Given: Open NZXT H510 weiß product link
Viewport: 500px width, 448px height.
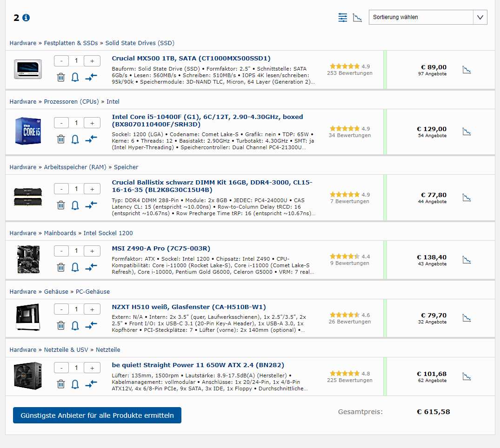Looking at the screenshot, I should pos(189,307).
